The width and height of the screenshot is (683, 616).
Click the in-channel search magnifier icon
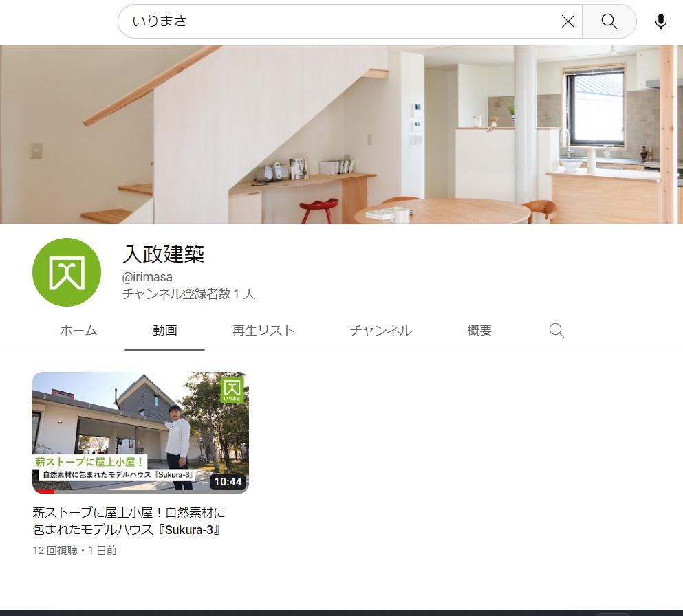[556, 331]
